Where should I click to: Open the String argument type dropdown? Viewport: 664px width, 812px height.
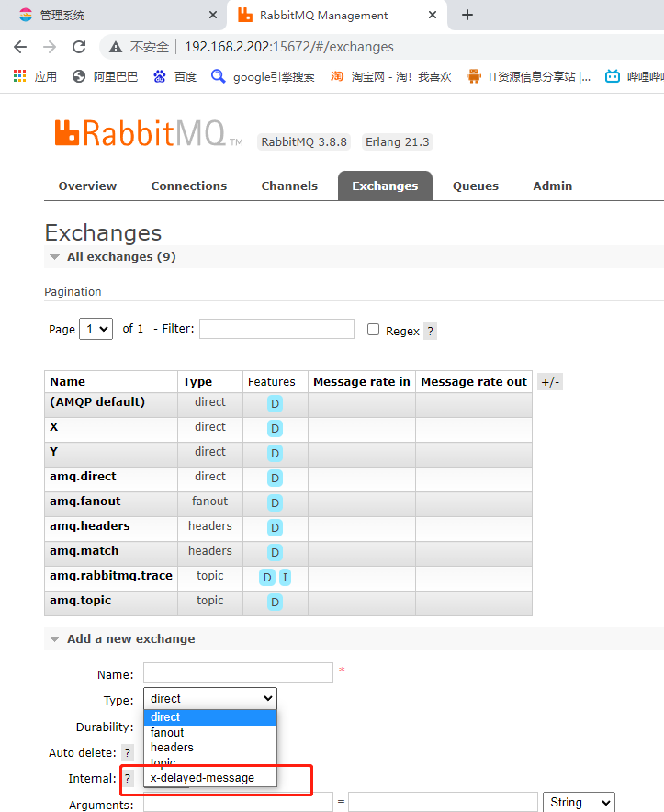(579, 802)
